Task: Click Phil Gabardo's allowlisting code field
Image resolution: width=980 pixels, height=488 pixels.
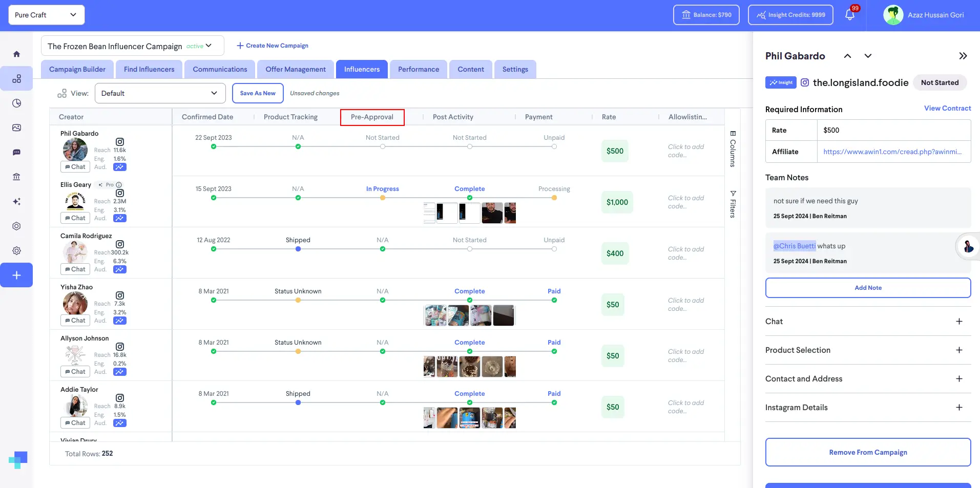Action: (x=686, y=151)
